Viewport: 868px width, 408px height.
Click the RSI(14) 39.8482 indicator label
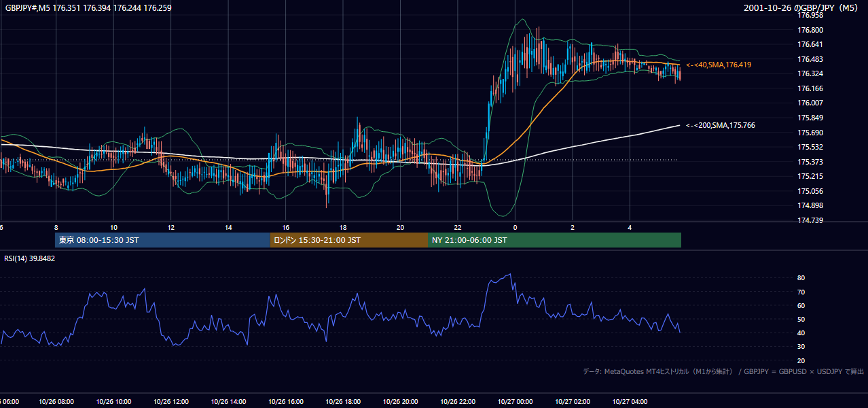pyautogui.click(x=30, y=258)
